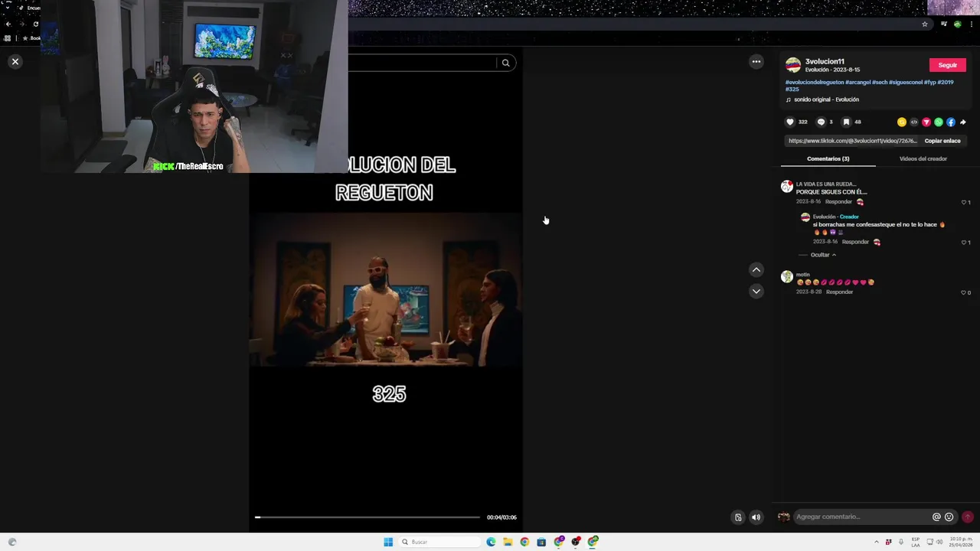Show hidden system tray icons
Viewport: 980px width, 551px height.
coord(877,542)
